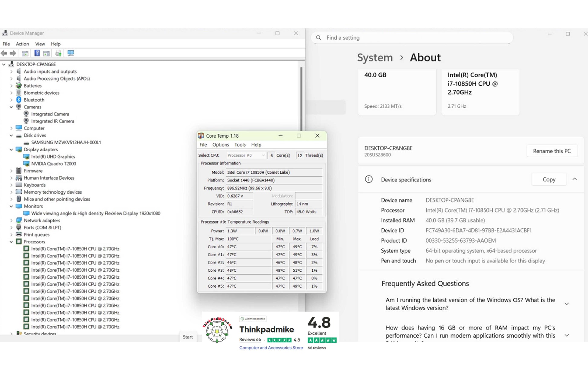Viewport: 588px width, 370px height.
Task: Click the Rename this PC button
Action: pyautogui.click(x=552, y=151)
